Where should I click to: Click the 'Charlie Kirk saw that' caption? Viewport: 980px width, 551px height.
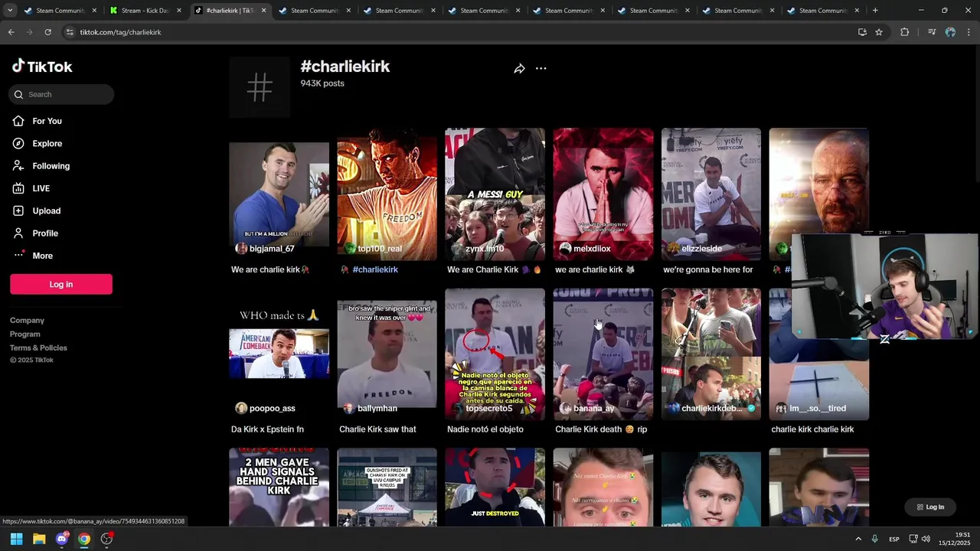pyautogui.click(x=377, y=429)
